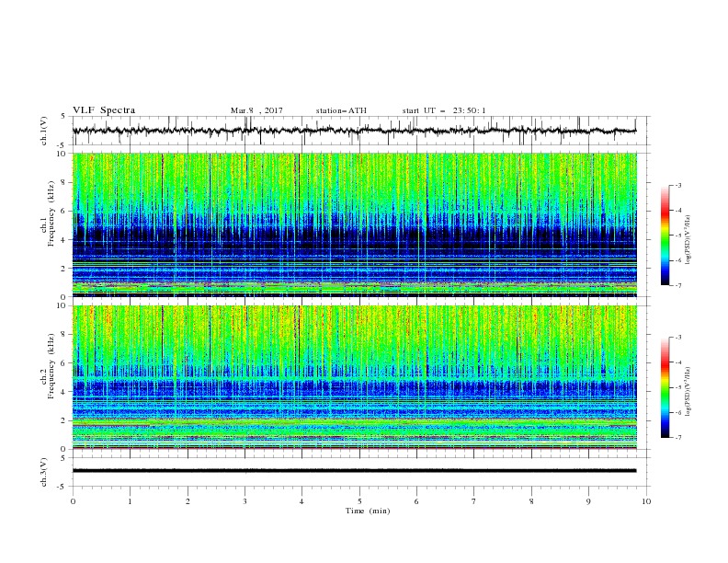The image size is (728, 563).
Task: Select the "Mar.8 , 2017" date label
Action: coord(256,110)
